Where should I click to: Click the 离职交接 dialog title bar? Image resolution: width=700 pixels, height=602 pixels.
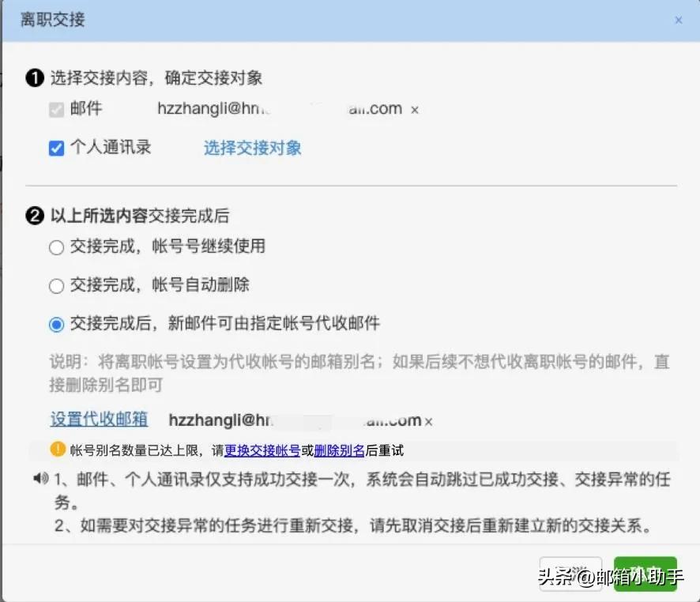[52, 19]
